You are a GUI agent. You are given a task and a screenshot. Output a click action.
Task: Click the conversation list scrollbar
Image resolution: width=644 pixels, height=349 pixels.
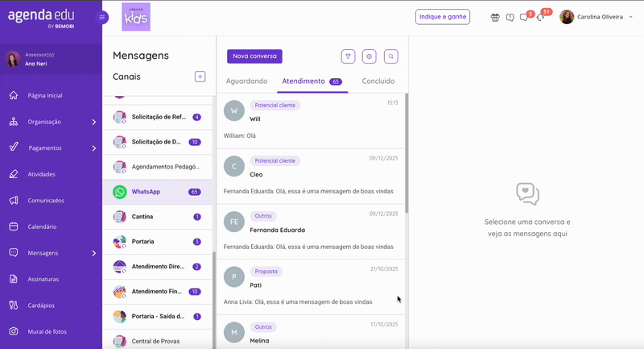point(407,153)
